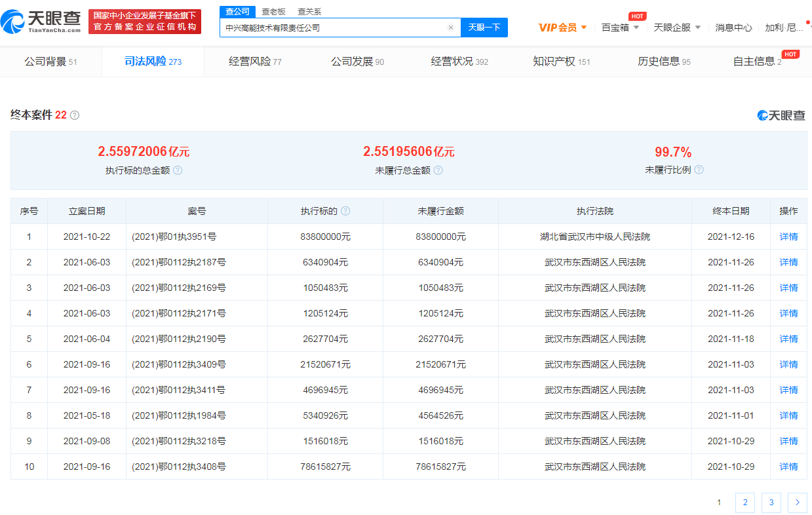Click the 立案日期 column header
This screenshot has width=812, height=515.
[87, 211]
